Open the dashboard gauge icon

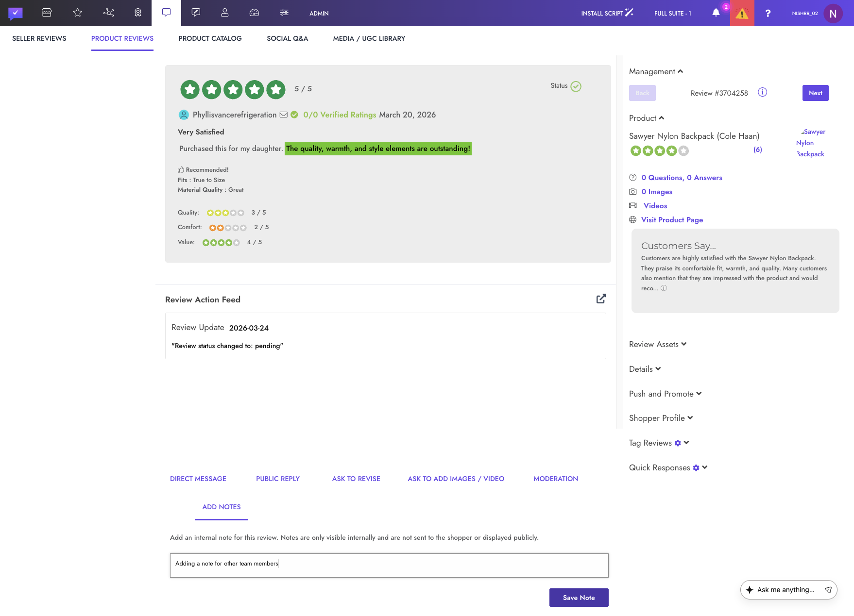pos(254,13)
